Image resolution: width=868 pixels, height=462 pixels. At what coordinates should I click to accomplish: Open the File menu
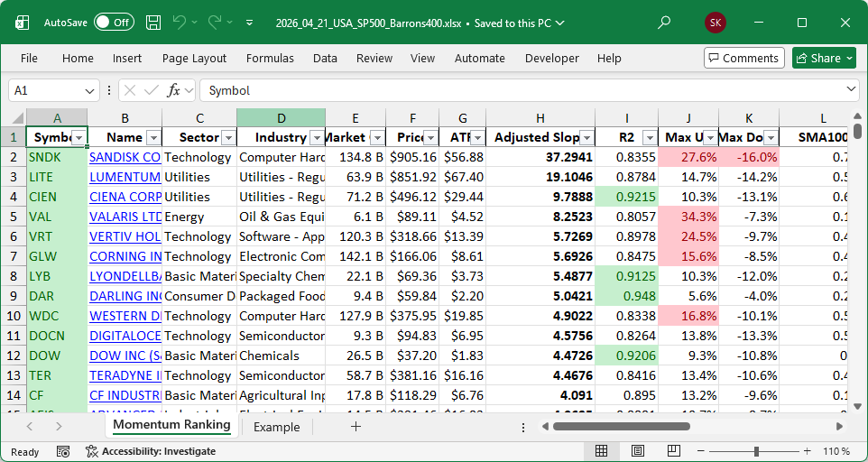(29, 58)
